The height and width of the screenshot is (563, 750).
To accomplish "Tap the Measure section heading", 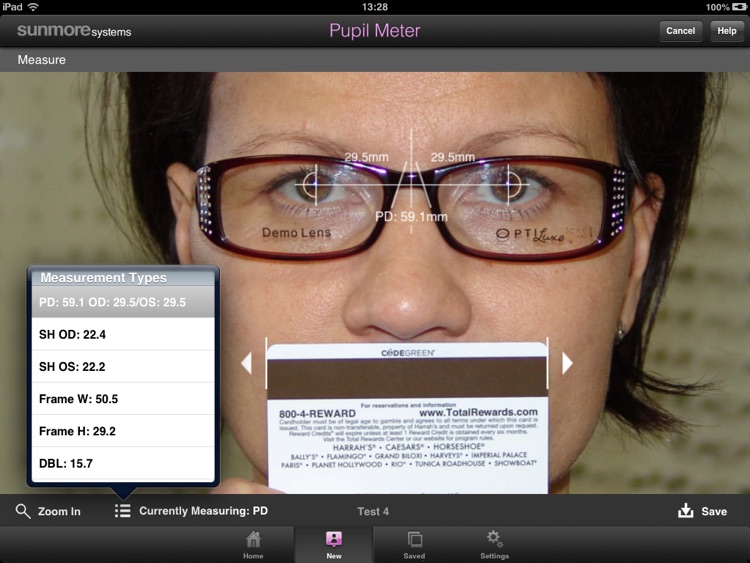I will [x=42, y=60].
